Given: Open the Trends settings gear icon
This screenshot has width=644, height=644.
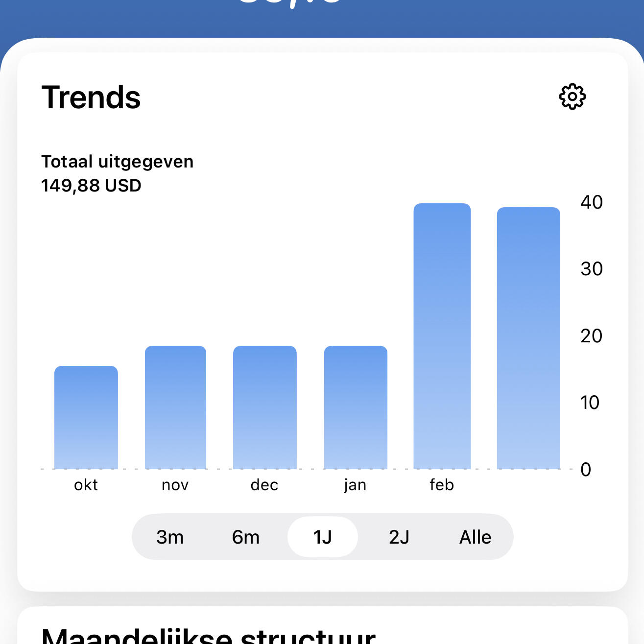Looking at the screenshot, I should pyautogui.click(x=572, y=96).
